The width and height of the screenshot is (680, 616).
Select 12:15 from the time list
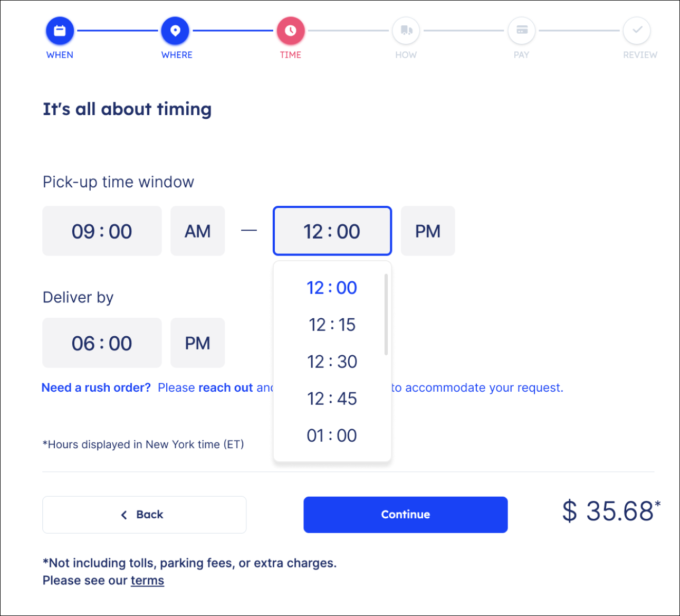[332, 325]
